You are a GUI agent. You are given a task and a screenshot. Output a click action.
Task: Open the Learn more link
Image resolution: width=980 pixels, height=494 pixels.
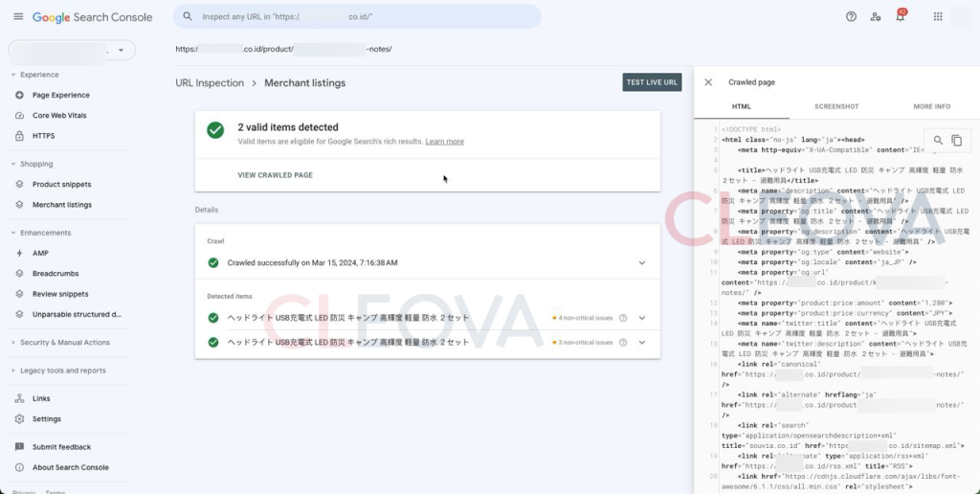pos(444,142)
